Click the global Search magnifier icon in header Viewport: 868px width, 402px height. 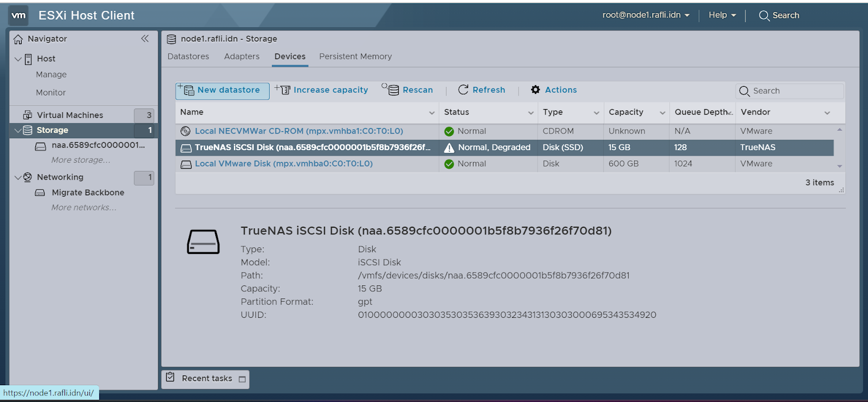click(764, 16)
